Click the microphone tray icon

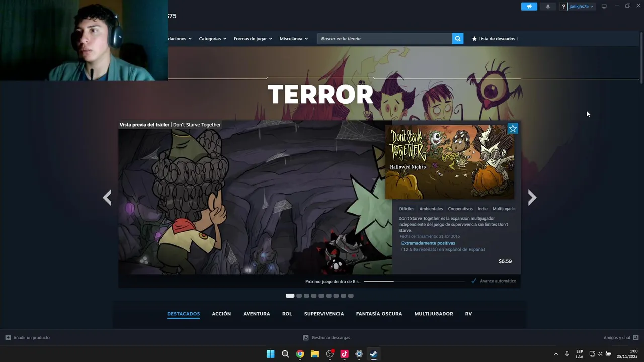(x=567, y=354)
